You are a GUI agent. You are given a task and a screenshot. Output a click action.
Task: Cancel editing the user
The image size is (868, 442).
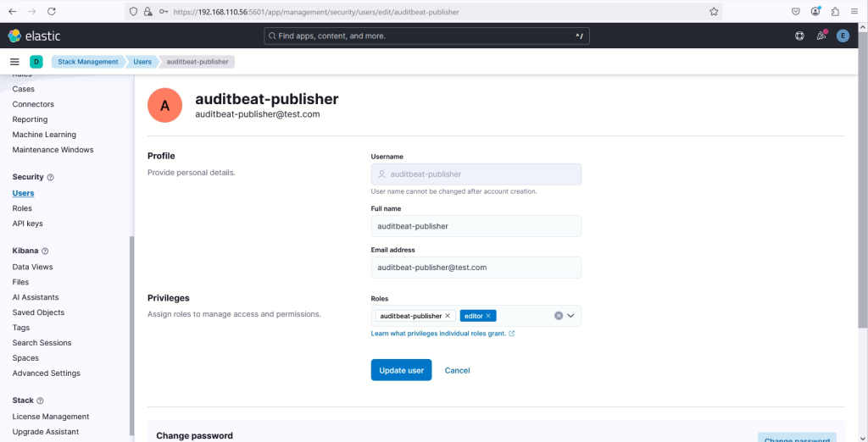tap(457, 370)
